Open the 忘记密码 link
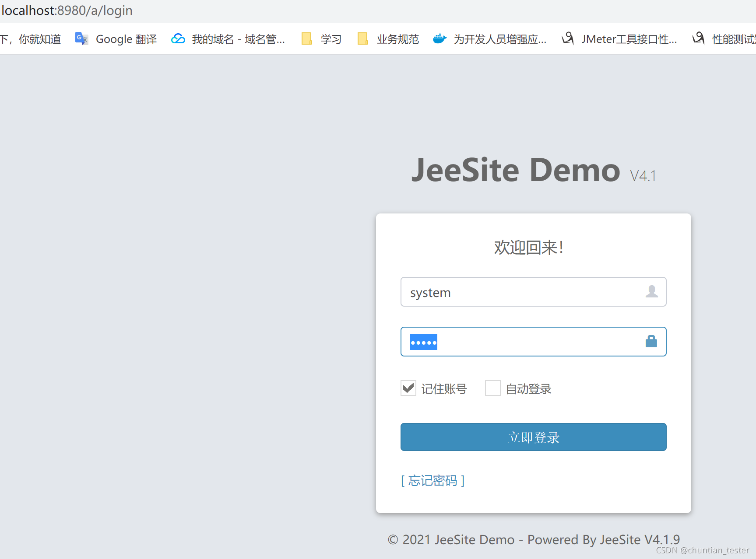Screen dimensions: 756x559 point(433,481)
